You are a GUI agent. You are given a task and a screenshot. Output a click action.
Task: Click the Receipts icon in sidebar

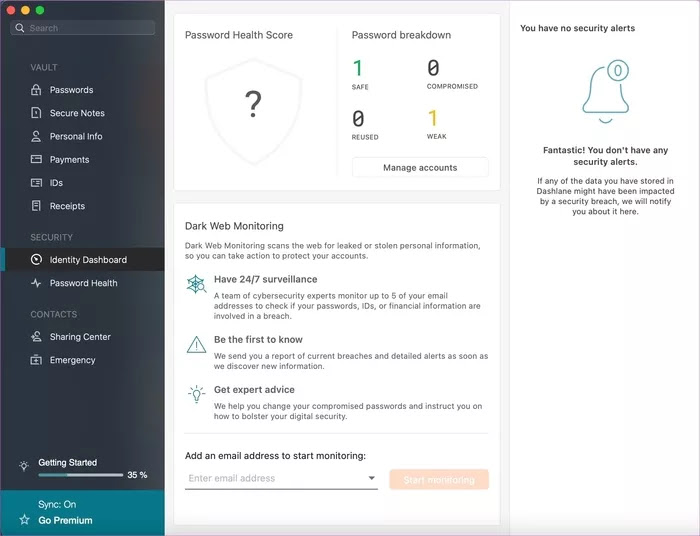(36, 206)
